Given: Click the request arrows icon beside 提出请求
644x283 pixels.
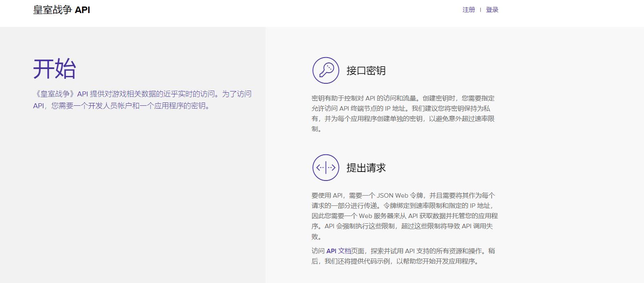Looking at the screenshot, I should click(326, 167).
